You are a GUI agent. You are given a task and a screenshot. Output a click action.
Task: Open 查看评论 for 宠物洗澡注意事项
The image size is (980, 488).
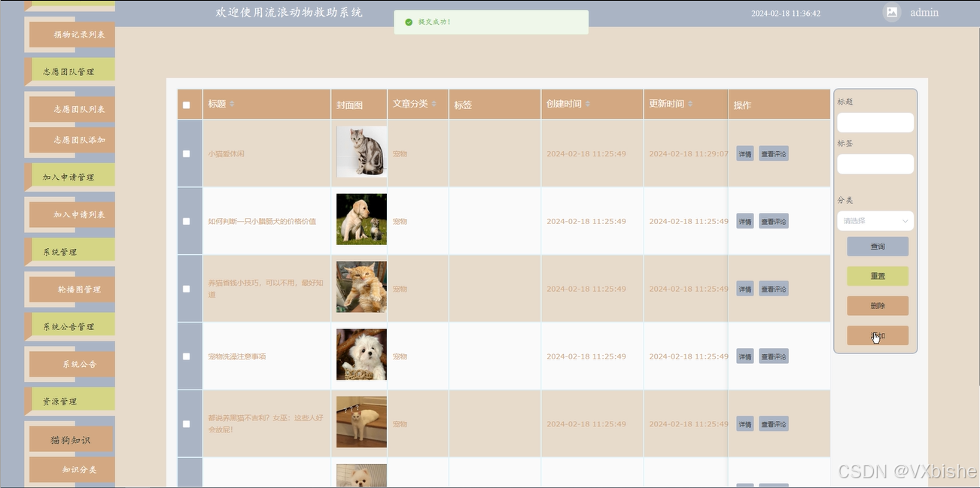click(x=774, y=356)
